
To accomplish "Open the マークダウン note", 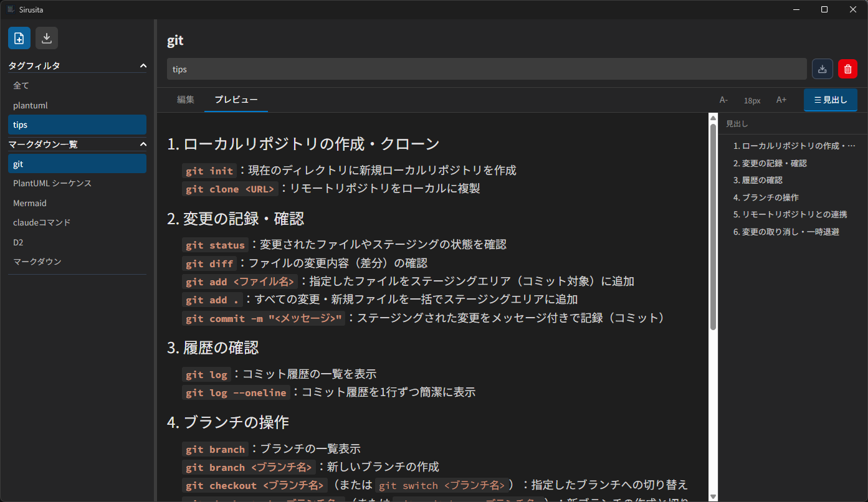I will point(77,262).
